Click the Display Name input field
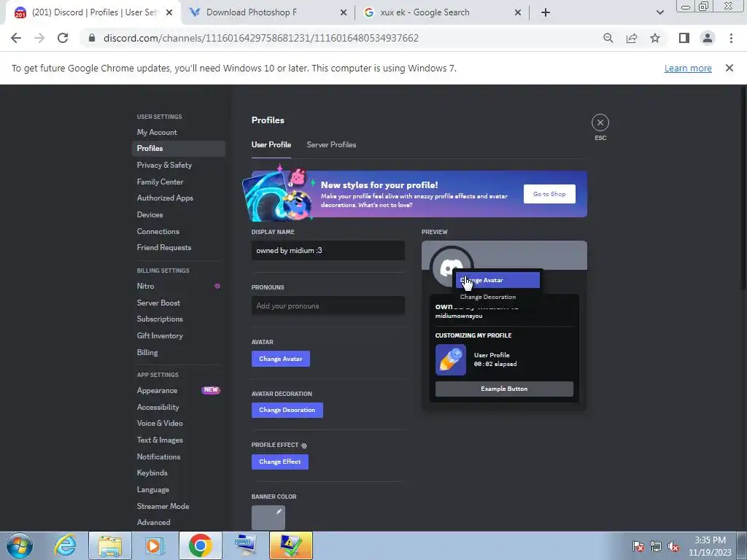 pos(328,251)
